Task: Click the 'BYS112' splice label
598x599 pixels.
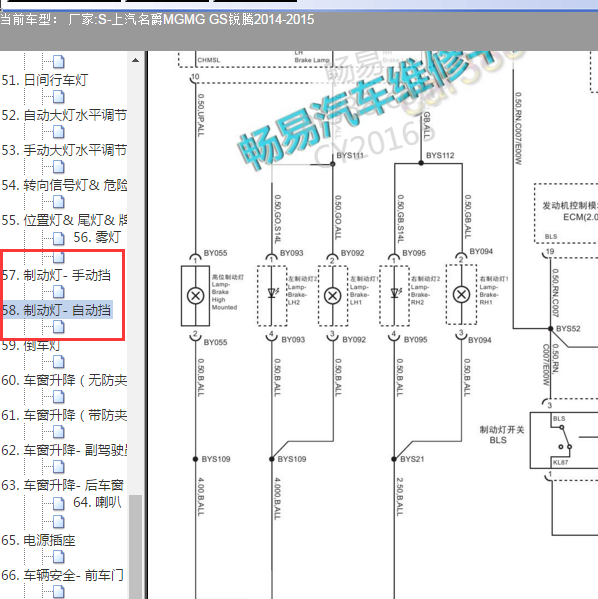Action: (440, 155)
